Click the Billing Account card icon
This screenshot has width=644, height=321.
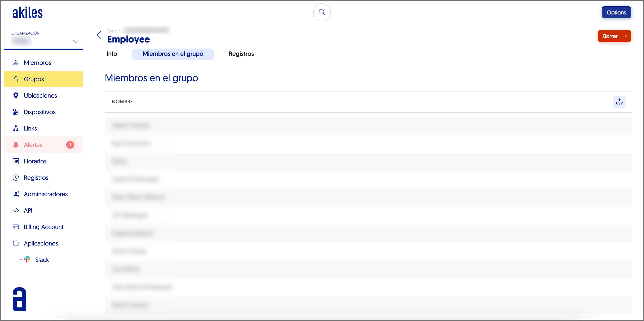[16, 227]
